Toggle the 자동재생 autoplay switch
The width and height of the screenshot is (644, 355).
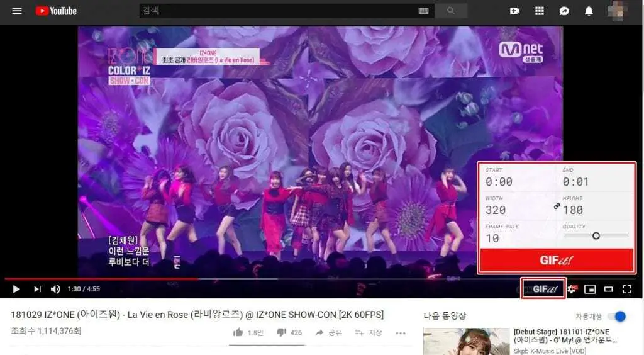(x=617, y=317)
